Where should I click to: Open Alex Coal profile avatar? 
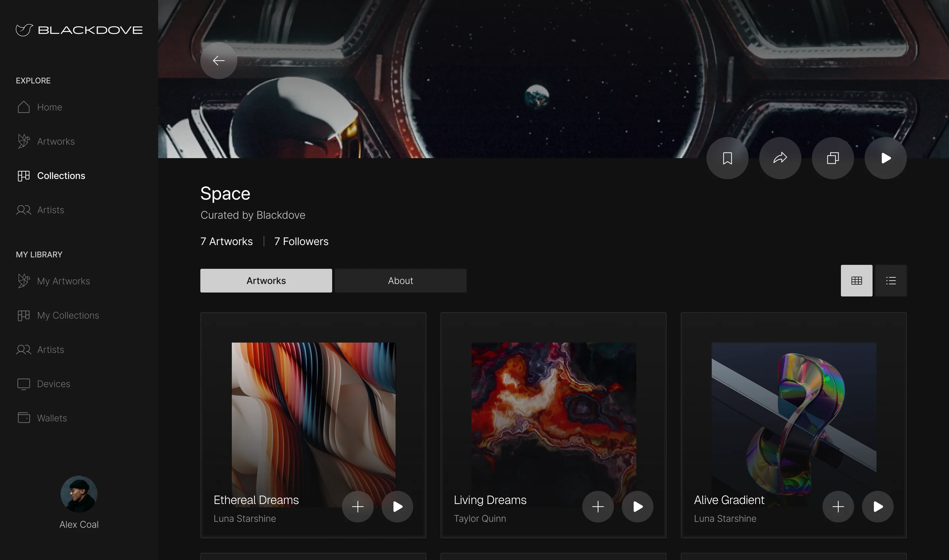pyautogui.click(x=79, y=494)
